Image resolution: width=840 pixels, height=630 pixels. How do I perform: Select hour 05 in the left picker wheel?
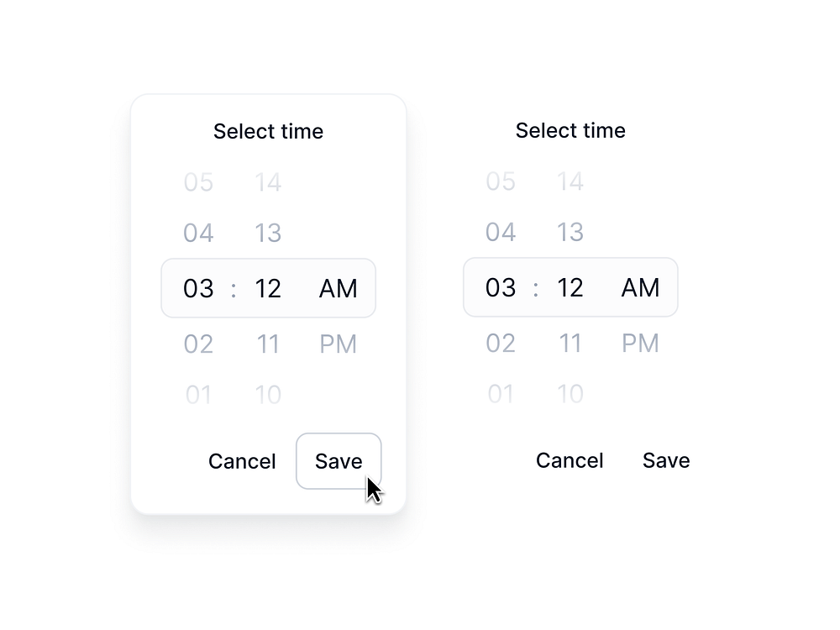point(198,181)
